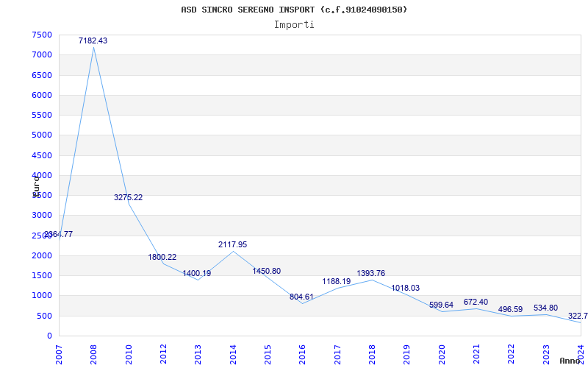Select the 2117.95 data label
588x368 pixels.
[233, 244]
